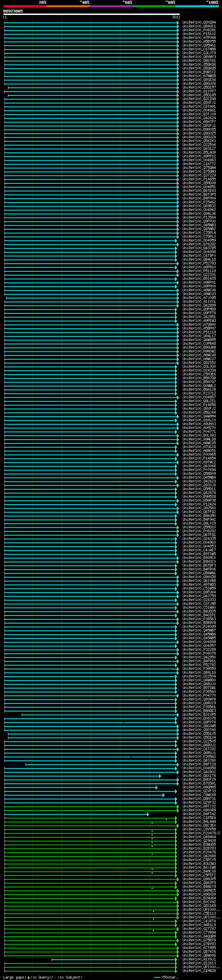Click hit label UniRef100_P20478-2

pos(201,833)
